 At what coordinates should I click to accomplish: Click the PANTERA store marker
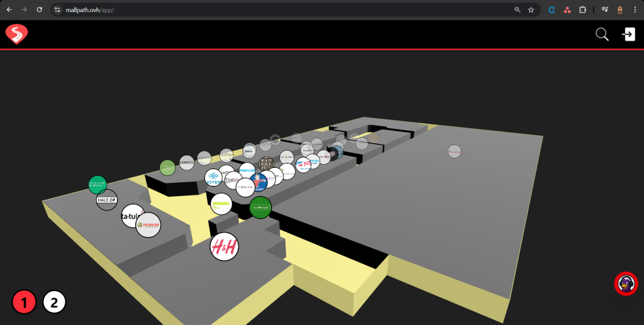[x=226, y=155]
